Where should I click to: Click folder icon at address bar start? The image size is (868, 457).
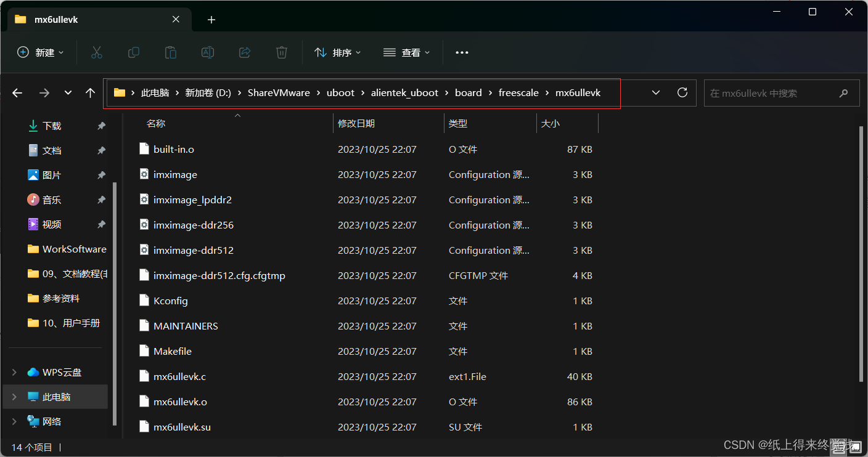120,93
